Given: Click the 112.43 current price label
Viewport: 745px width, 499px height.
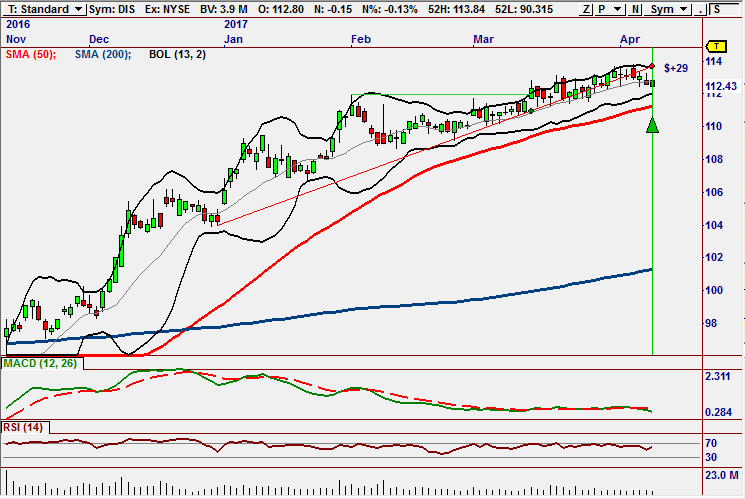Looking at the screenshot, I should point(721,86).
